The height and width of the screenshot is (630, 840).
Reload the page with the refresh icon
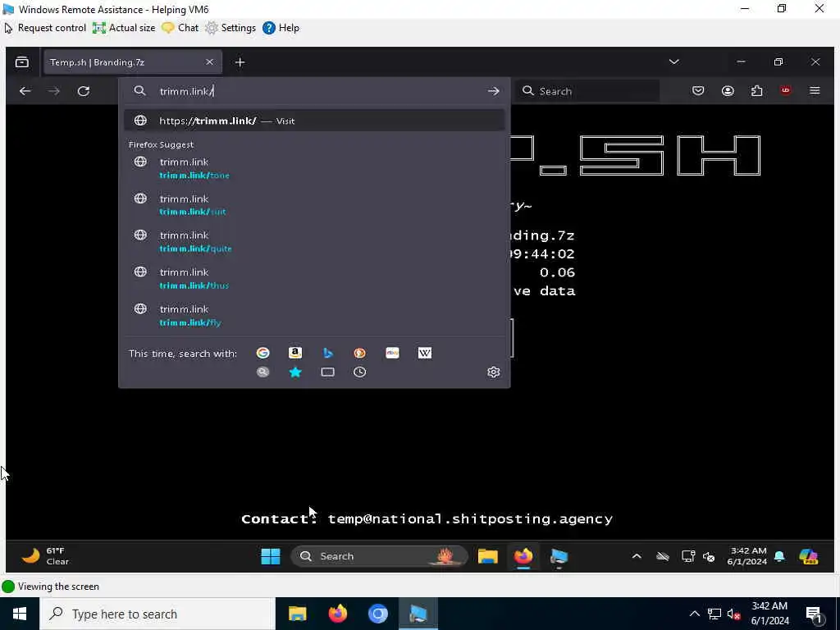click(x=84, y=91)
